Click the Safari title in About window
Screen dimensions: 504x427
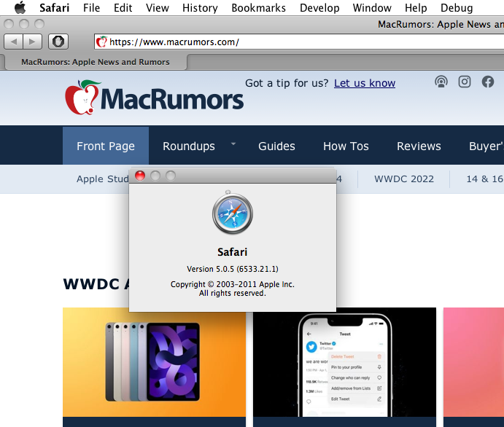[233, 252]
